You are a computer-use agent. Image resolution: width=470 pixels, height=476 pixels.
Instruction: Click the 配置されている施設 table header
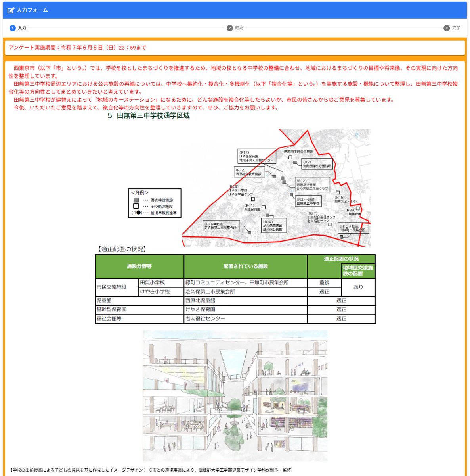pos(246,267)
